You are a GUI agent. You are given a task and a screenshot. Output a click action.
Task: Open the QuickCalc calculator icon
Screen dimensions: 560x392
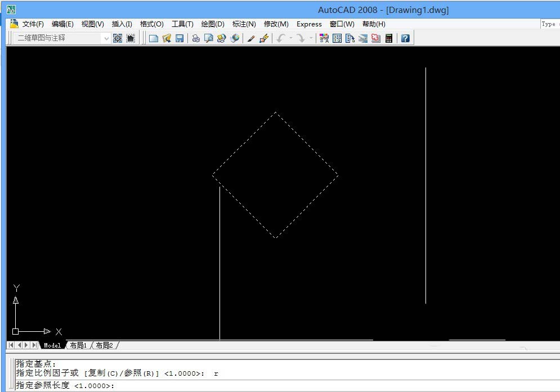(389, 38)
